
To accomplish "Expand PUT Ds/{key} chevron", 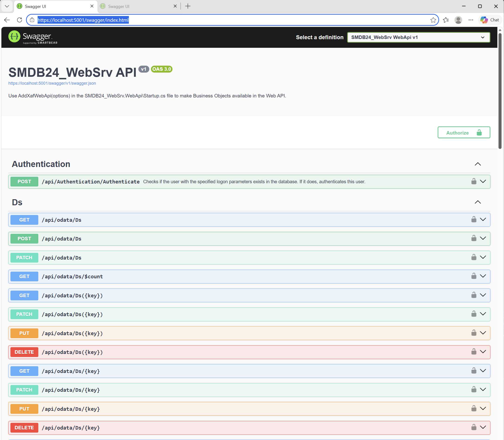I will [483, 408].
